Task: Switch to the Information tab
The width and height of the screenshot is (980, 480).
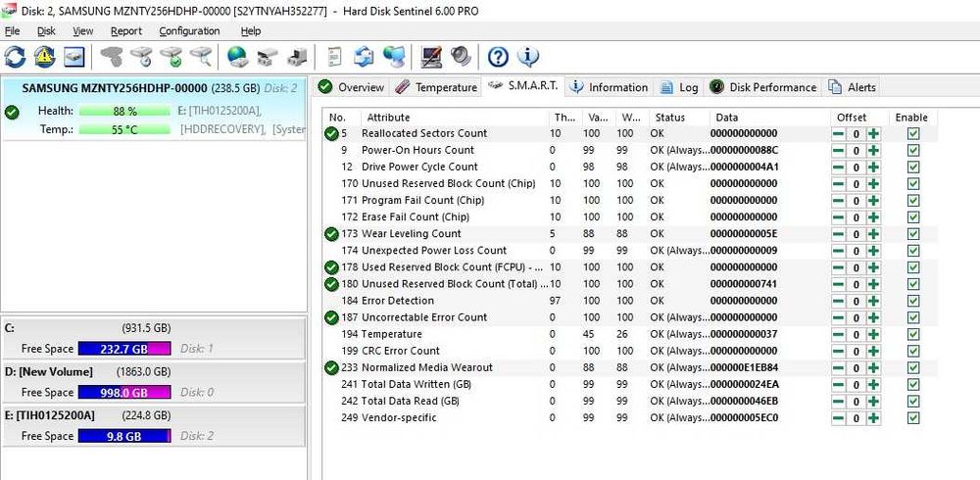Action: point(609,87)
